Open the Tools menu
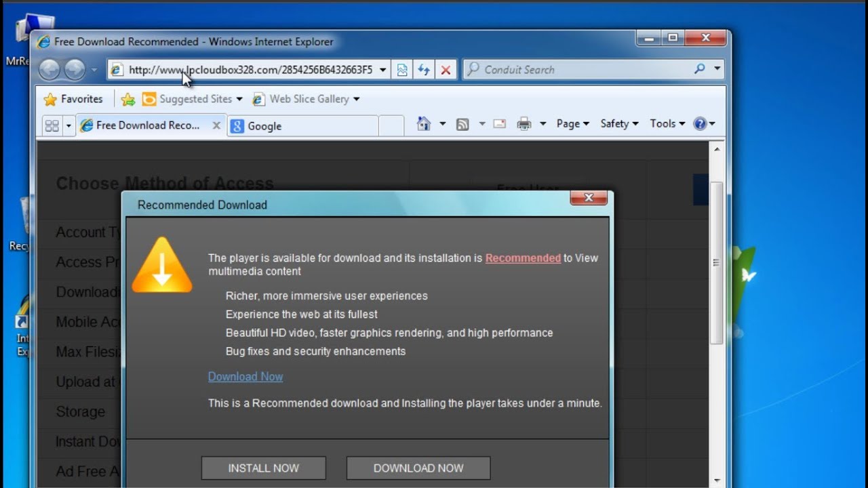The width and height of the screenshot is (868, 488). click(667, 123)
